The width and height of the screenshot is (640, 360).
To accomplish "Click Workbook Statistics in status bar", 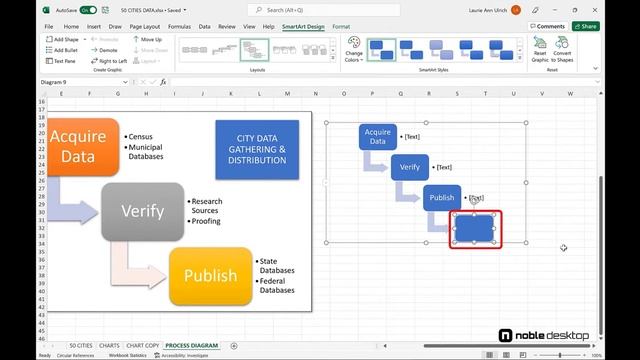I will pos(127,356).
